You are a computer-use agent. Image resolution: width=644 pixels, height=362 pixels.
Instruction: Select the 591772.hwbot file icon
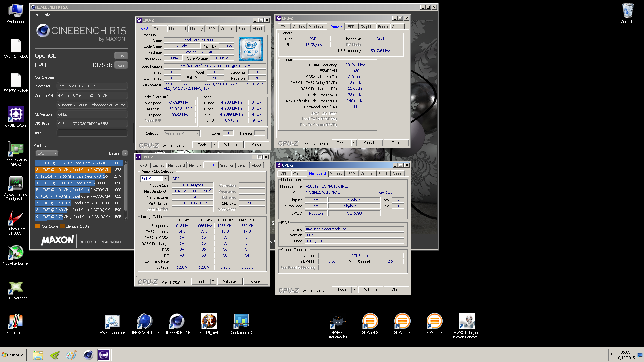(x=16, y=49)
